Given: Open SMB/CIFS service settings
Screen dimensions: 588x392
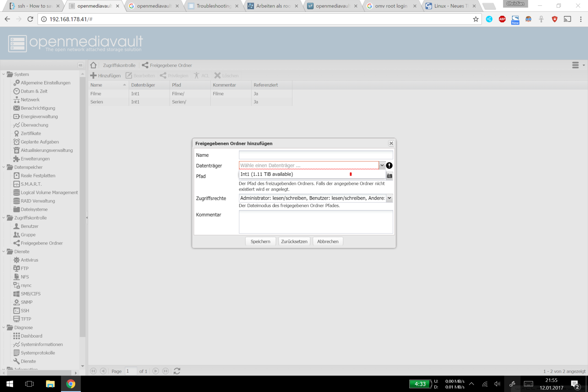Looking at the screenshot, I should click(x=30, y=294).
